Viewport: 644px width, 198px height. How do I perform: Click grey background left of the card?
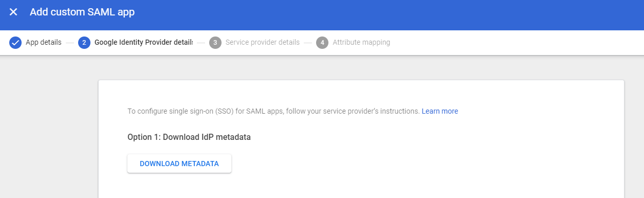pyautogui.click(x=49, y=129)
